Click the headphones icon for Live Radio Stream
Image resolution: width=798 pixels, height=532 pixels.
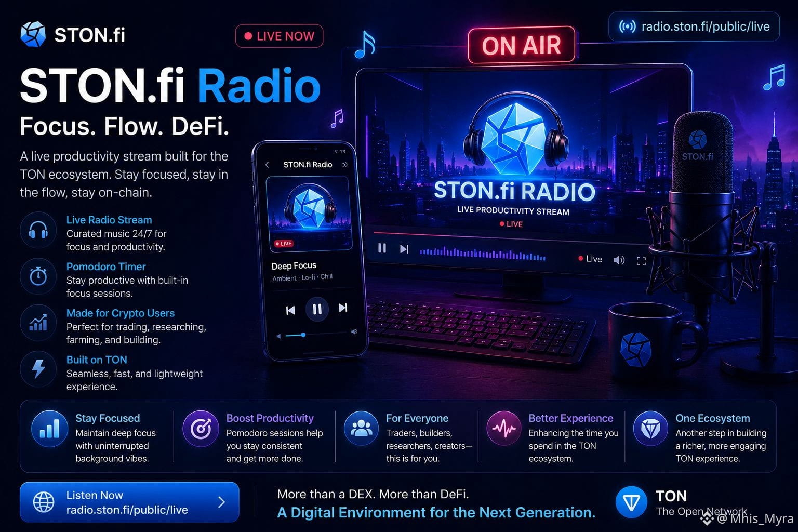[38, 230]
